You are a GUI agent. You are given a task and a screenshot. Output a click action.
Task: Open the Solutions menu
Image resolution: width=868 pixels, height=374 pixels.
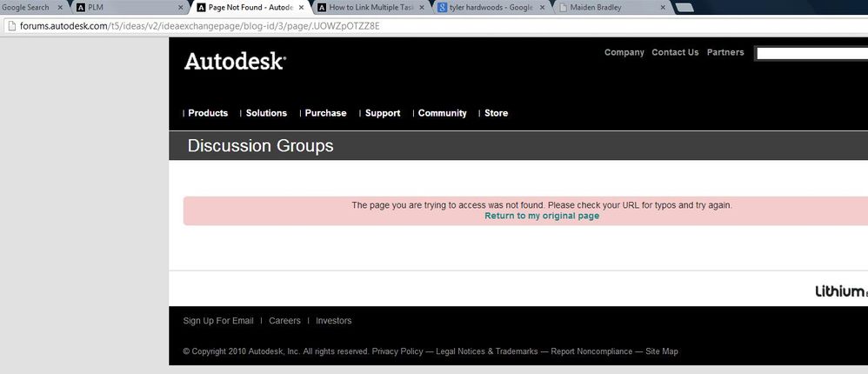coord(266,113)
